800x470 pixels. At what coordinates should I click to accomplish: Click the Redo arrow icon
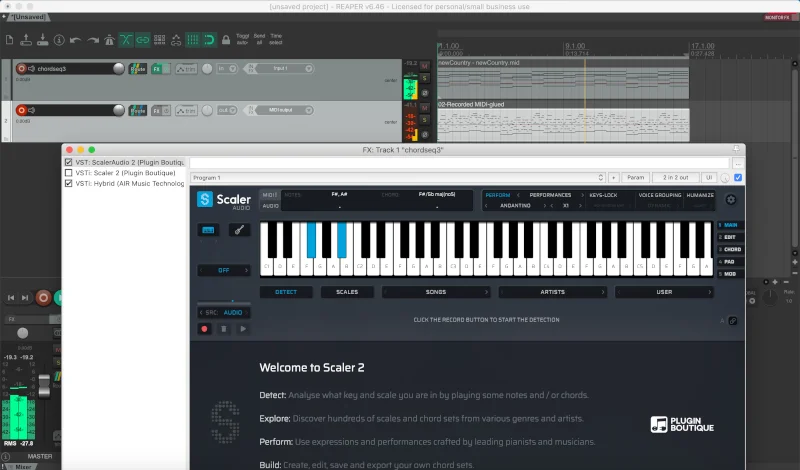pos(92,40)
